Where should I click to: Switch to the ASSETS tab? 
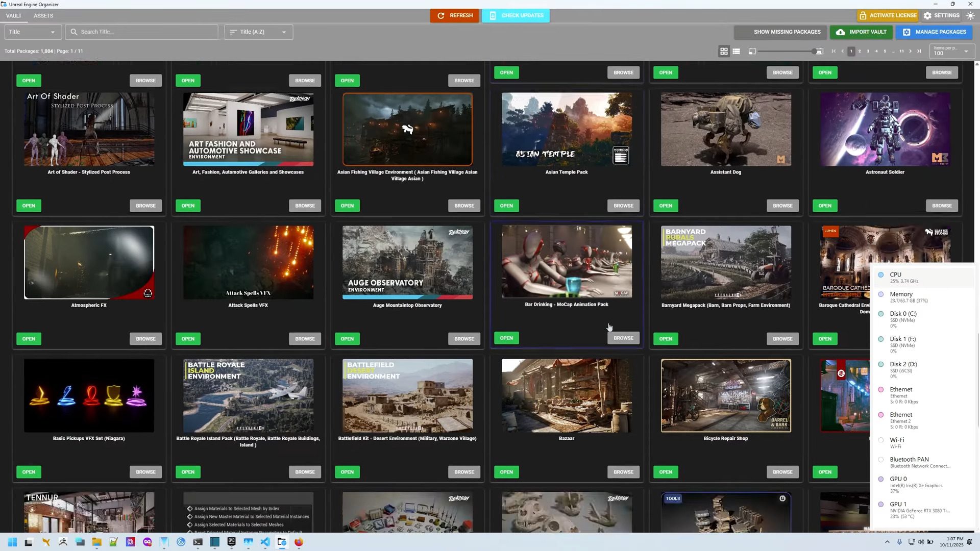[43, 16]
